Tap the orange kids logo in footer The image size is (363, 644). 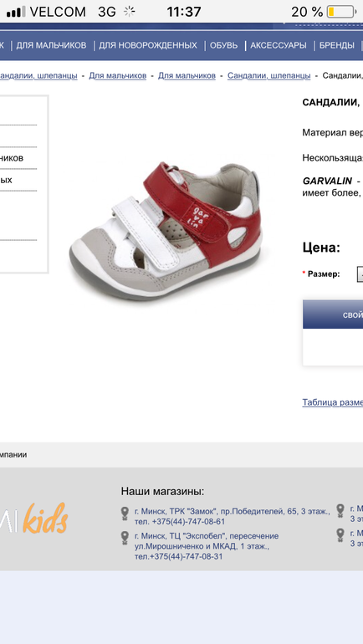(45, 518)
